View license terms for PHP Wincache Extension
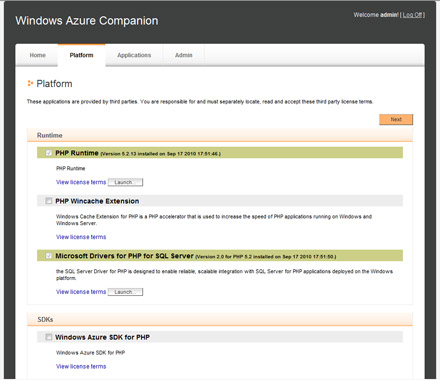The height and width of the screenshot is (380, 440). [x=81, y=237]
